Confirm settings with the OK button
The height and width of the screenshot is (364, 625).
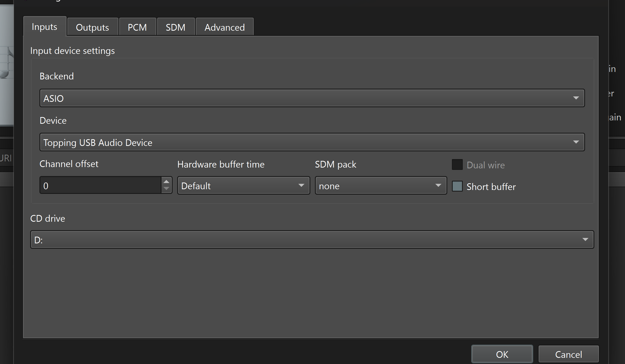pos(502,354)
